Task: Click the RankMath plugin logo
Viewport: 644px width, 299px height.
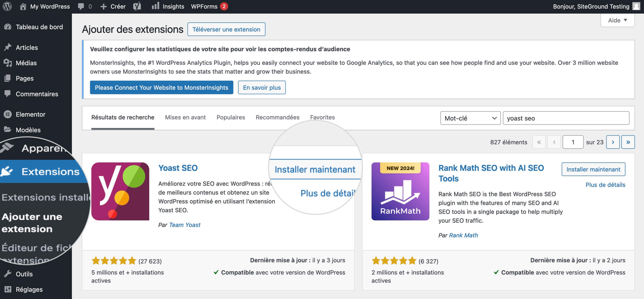Action: pyautogui.click(x=400, y=191)
